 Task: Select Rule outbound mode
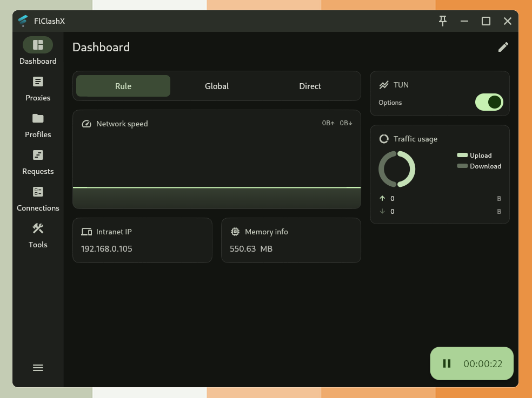123,86
